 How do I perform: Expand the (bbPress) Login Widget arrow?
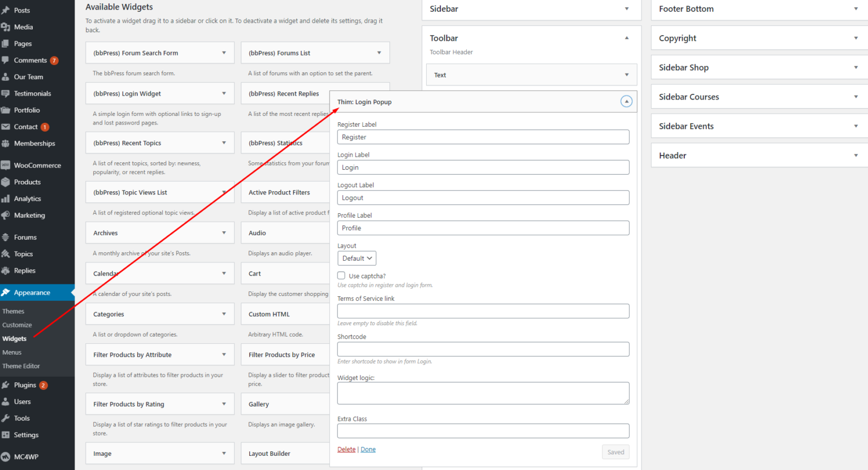[x=224, y=93]
